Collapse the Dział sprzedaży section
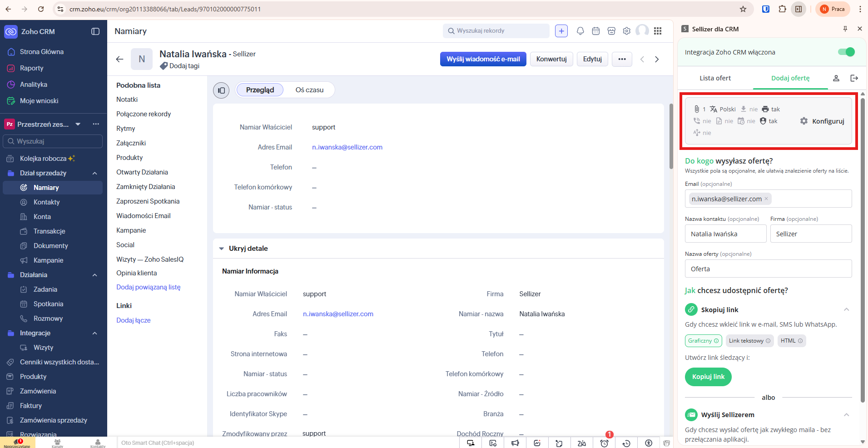The image size is (868, 448). pos(95,173)
